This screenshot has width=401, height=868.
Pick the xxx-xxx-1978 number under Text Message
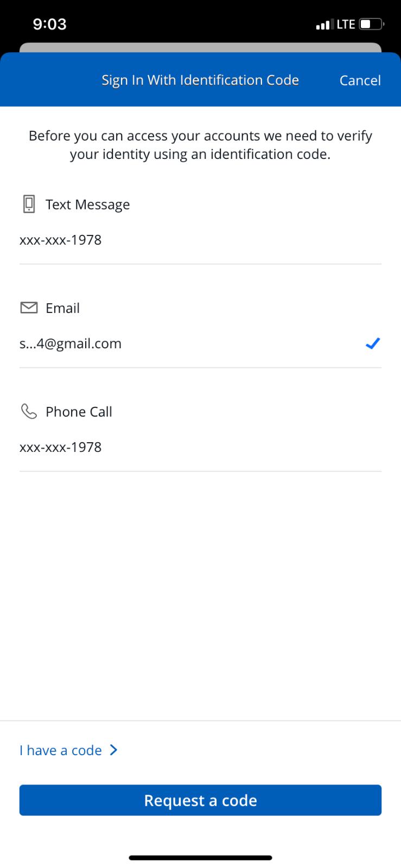pyautogui.click(x=60, y=240)
